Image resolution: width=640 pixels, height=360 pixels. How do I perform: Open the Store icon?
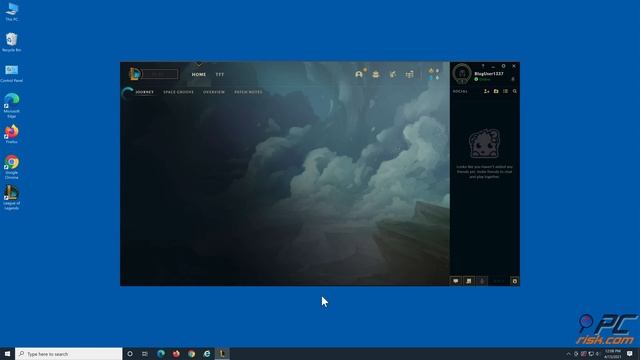(x=409, y=74)
